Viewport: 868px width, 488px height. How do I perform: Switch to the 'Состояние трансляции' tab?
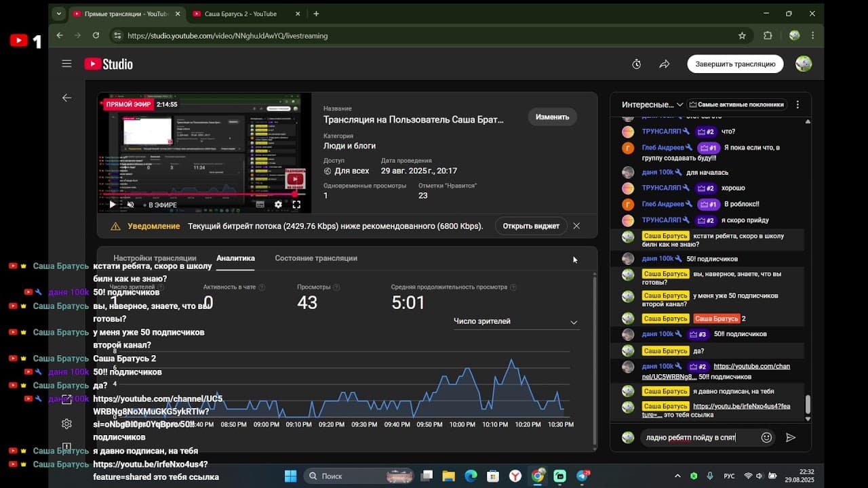pos(316,258)
